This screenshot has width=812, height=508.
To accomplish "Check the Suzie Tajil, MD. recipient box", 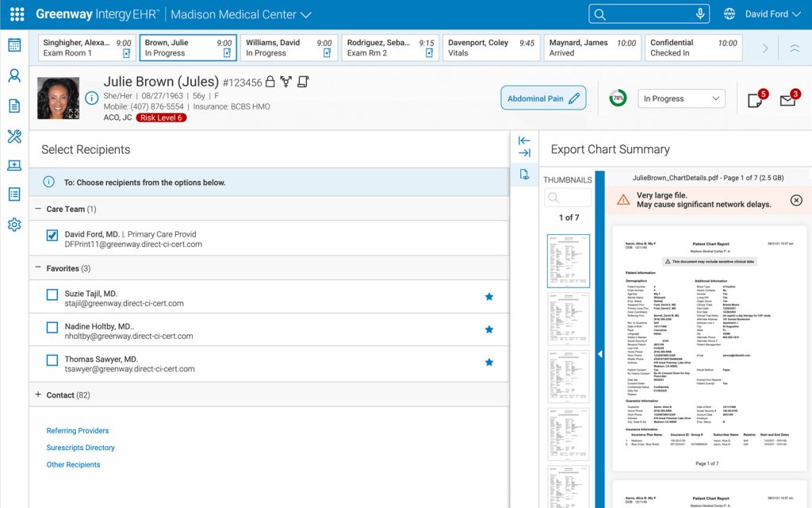I will [x=52, y=294].
